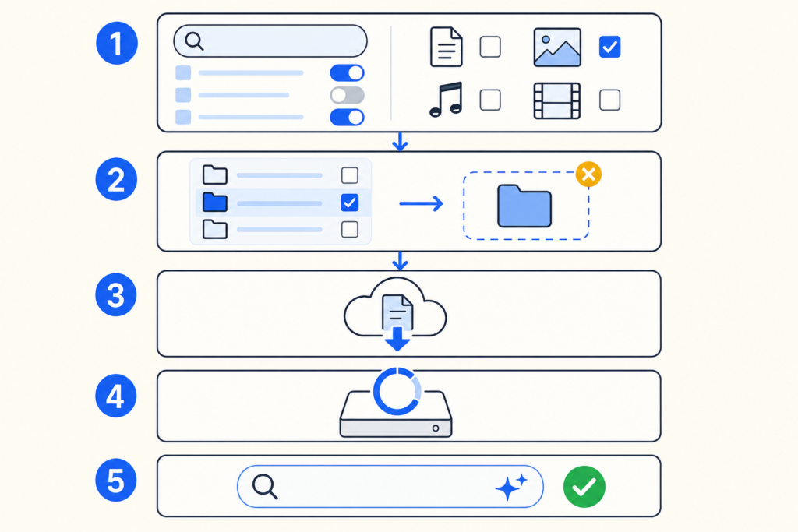Open the outlined folder in the bottom folder row

pyautogui.click(x=215, y=229)
